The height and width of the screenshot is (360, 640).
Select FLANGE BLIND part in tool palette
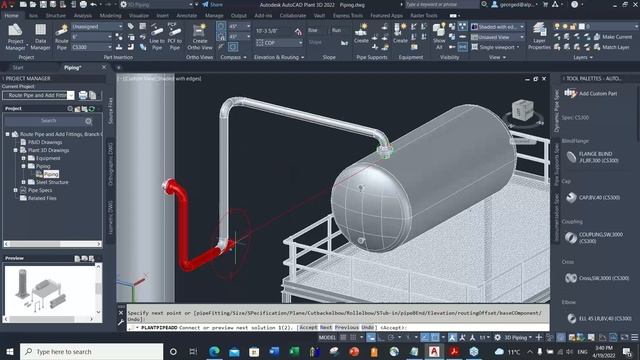(592, 157)
